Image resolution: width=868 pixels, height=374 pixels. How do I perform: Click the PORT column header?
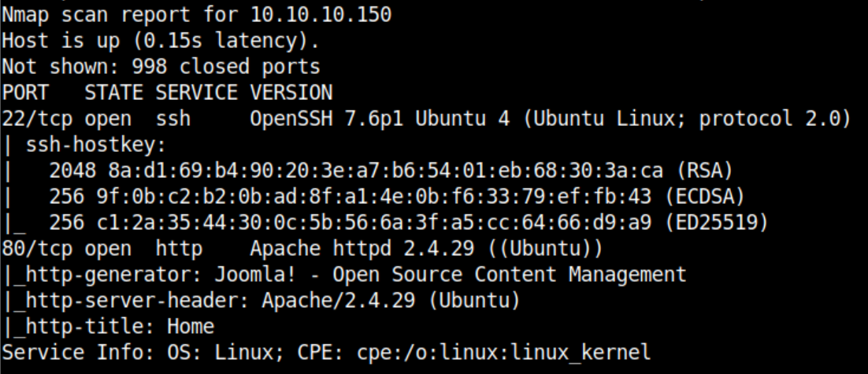point(25,92)
